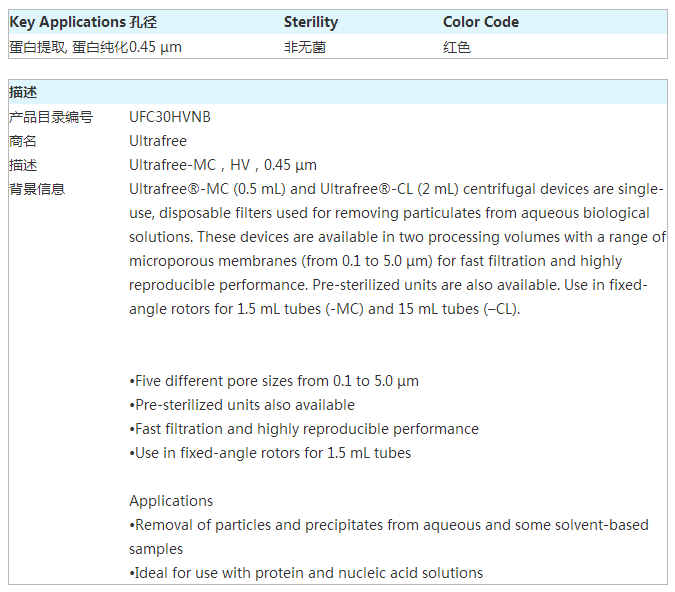This screenshot has height=592, width=675.
Task: Click the line starting 'microporous membranes (from 0.1'
Action: (x=375, y=261)
